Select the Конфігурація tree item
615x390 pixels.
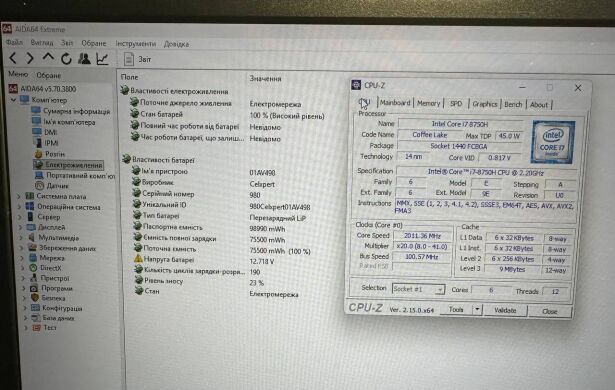(x=62, y=308)
